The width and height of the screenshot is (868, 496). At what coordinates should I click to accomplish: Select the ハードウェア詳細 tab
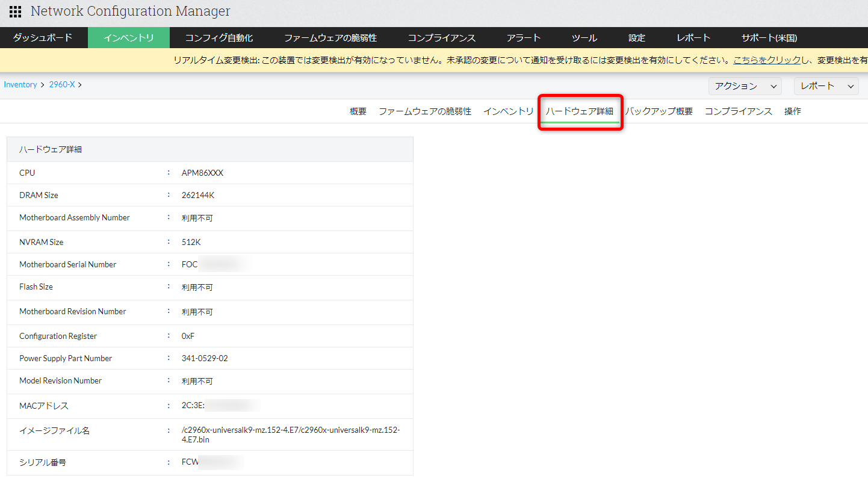pyautogui.click(x=580, y=111)
